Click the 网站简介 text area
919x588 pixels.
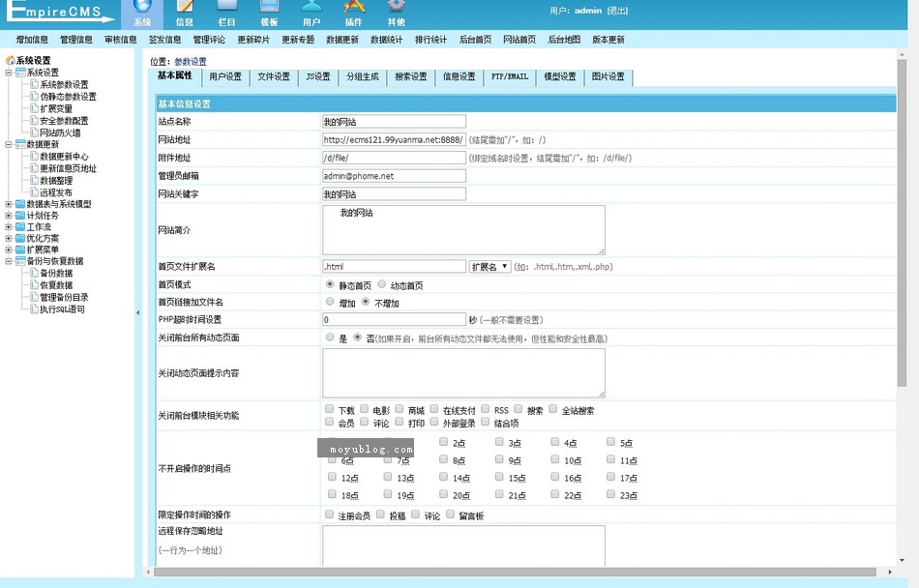coord(463,230)
